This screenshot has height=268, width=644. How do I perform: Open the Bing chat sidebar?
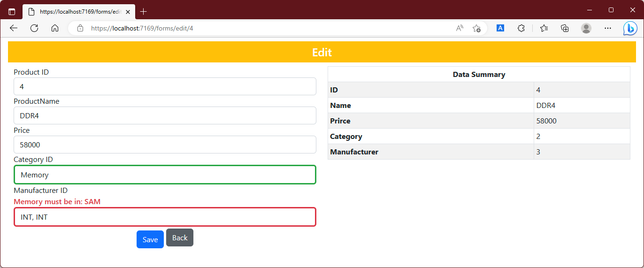[x=630, y=28]
